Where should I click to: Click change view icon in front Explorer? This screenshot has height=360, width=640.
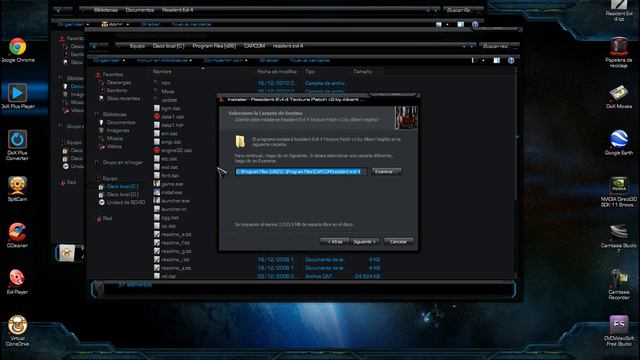(x=474, y=60)
